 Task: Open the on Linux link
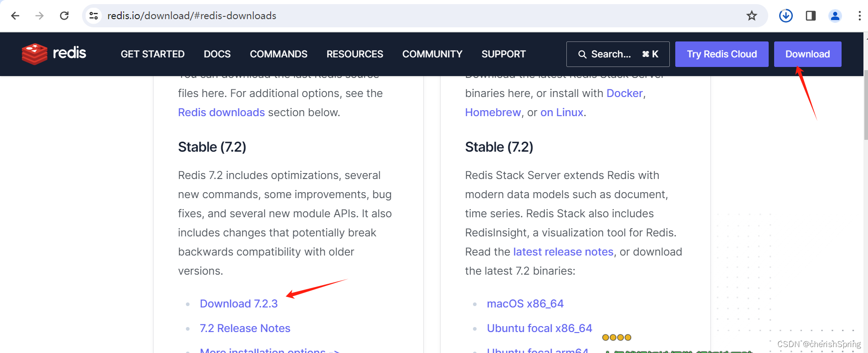(562, 113)
